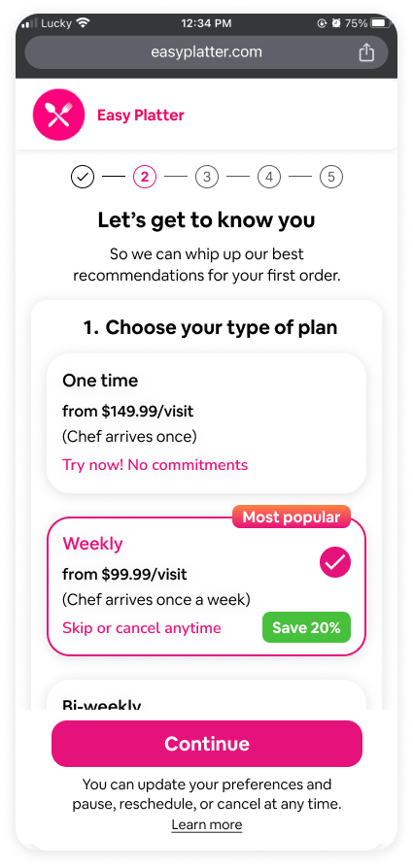The image size is (413, 868).
Task: Click the Continue button
Action: coord(207,744)
